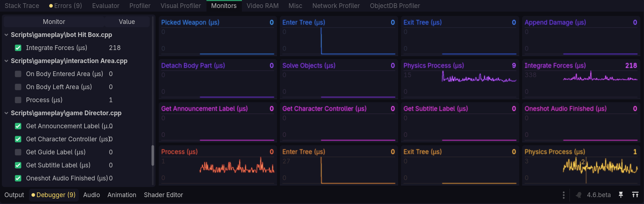Switch to the Stack Trace tab
The width and height of the screenshot is (644, 204).
click(x=22, y=6)
